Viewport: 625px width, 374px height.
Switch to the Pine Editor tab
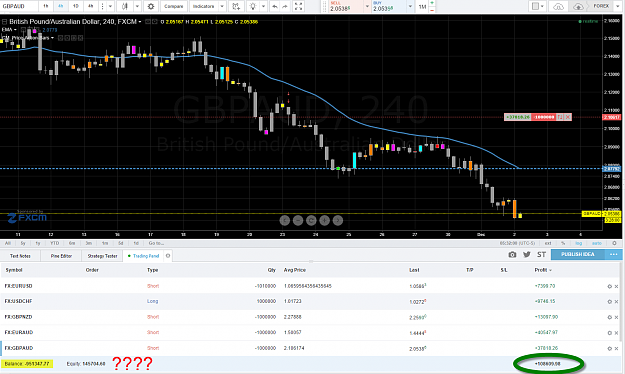coord(61,256)
